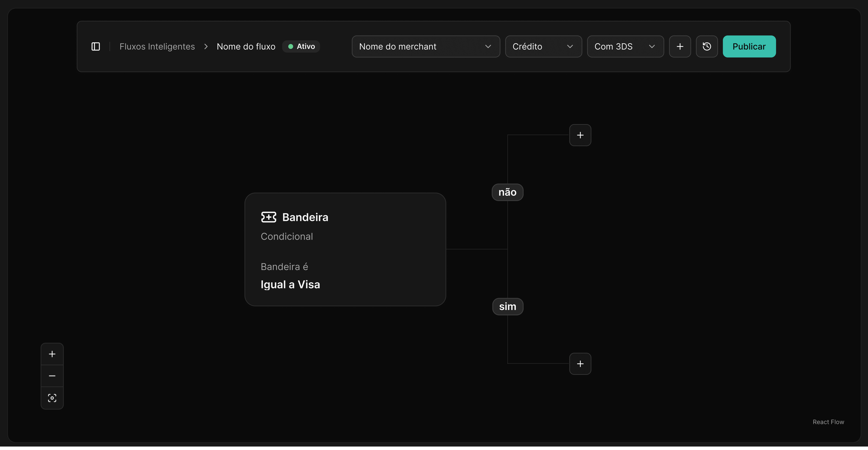Screen dimensions: 868x450
Task: Expand the Crédito dropdown
Action: pyautogui.click(x=543, y=46)
